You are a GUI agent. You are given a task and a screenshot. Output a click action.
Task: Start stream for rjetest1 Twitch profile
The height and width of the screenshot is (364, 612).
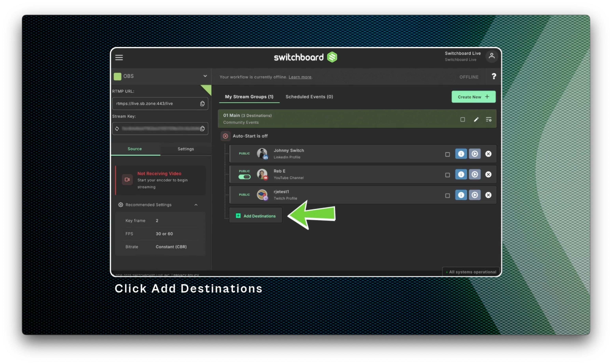point(474,195)
